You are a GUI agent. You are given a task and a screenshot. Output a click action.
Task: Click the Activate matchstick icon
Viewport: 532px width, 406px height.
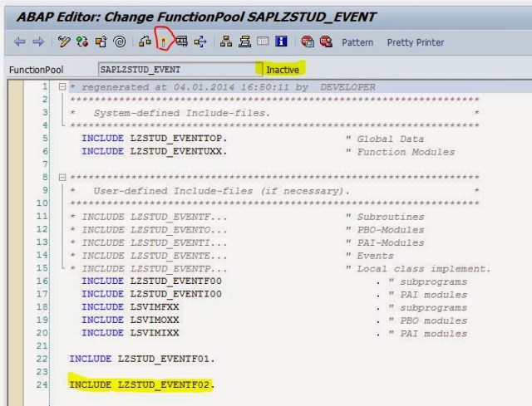[x=163, y=42]
